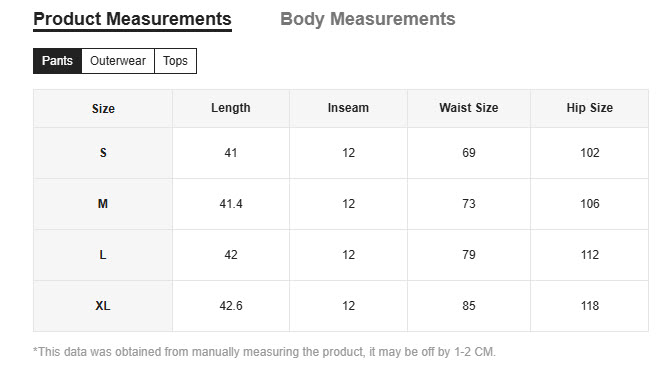The width and height of the screenshot is (664, 365).
Task: Click the 41.4 length cell
Action: 231,204
